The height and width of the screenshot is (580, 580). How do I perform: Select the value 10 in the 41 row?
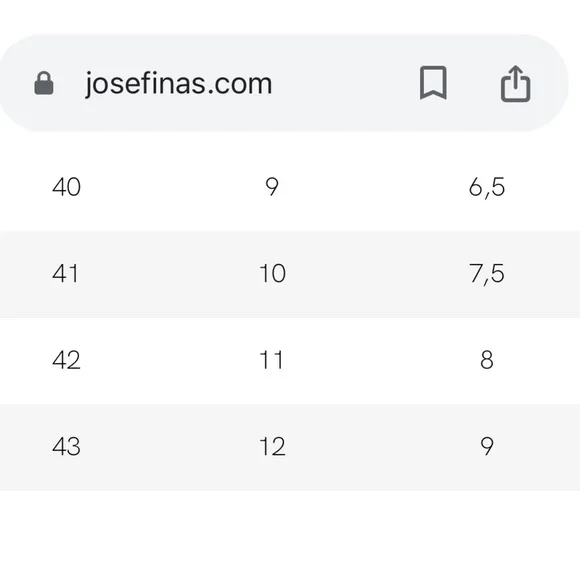click(273, 274)
